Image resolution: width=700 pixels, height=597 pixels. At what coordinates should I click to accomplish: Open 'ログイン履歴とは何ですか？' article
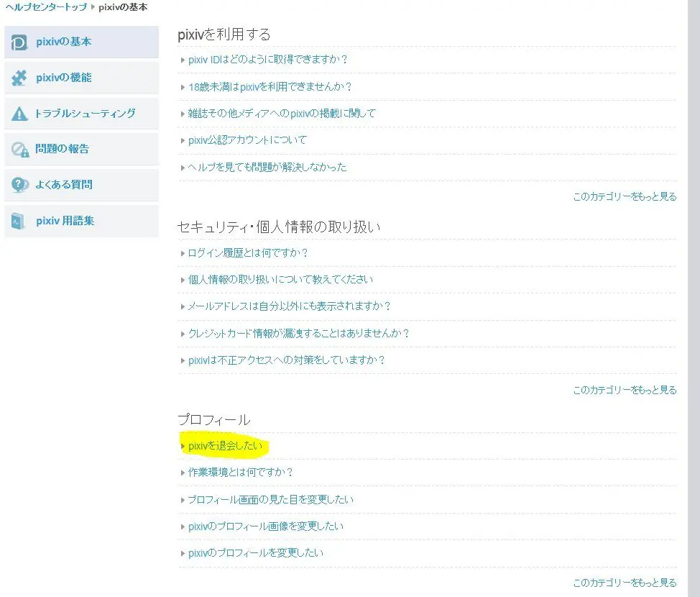tap(248, 253)
